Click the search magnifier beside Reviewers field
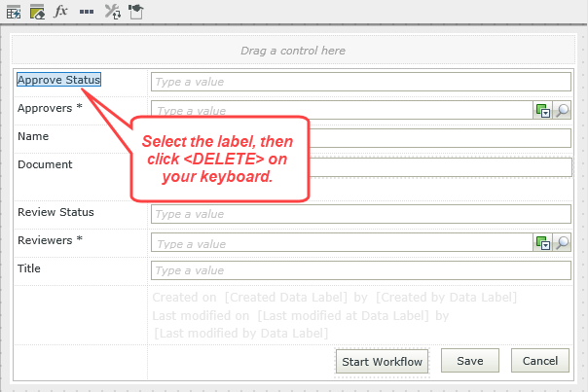This screenshot has width=588, height=392. pos(562,242)
